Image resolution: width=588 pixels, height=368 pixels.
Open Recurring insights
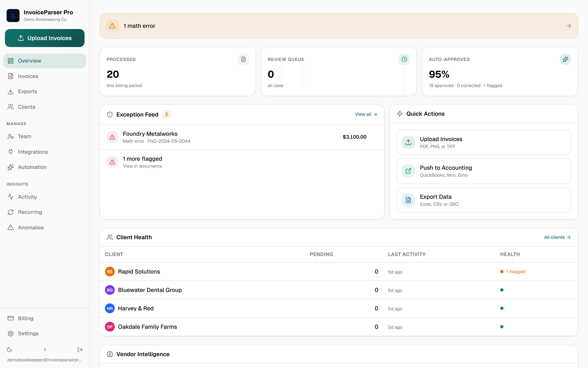(x=45, y=212)
